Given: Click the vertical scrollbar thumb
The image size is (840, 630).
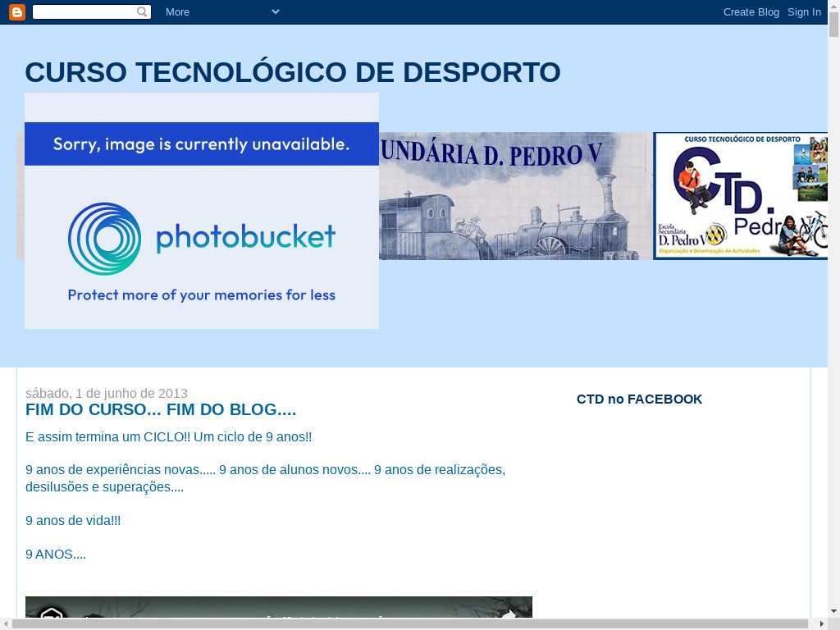Looking at the screenshot, I should pyautogui.click(x=833, y=24).
